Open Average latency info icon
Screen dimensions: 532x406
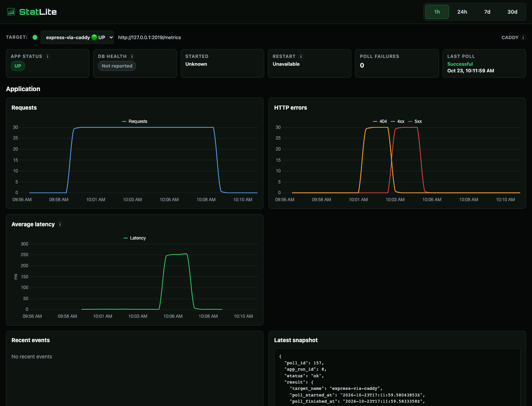click(60, 224)
